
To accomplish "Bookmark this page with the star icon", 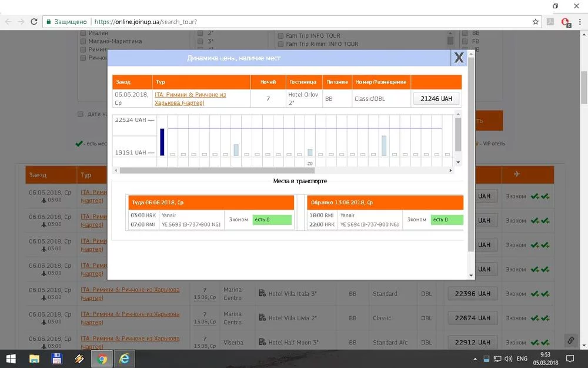I will pyautogui.click(x=536, y=22).
